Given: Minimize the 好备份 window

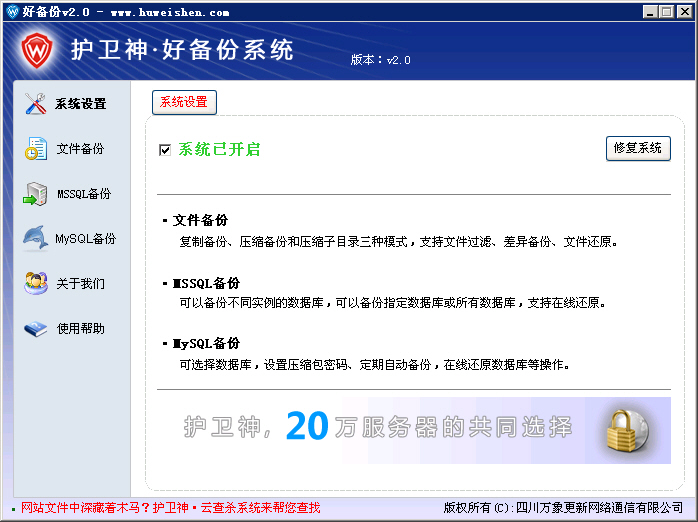Looking at the screenshot, I should pyautogui.click(x=650, y=12).
